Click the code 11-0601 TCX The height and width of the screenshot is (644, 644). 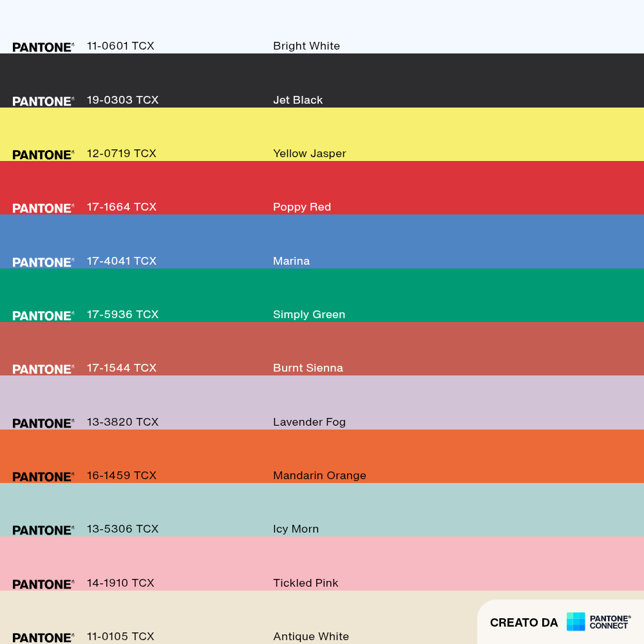pos(120,46)
